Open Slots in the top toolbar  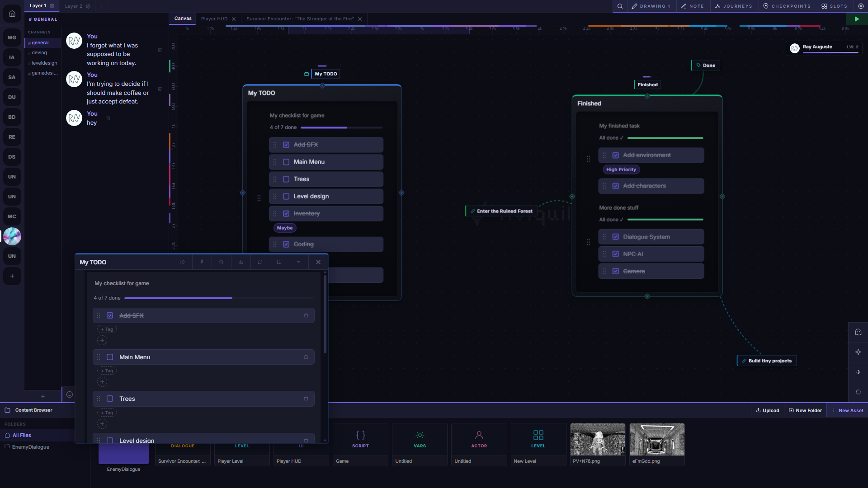[x=835, y=6]
